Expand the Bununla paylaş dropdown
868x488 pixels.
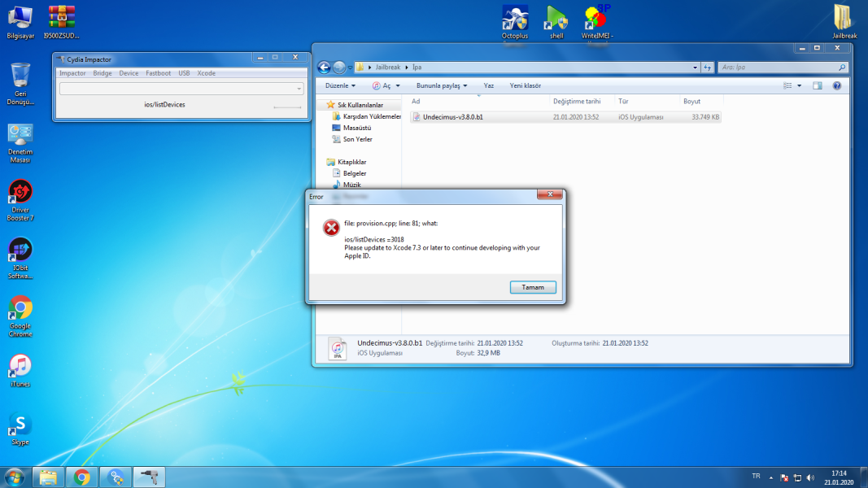441,85
